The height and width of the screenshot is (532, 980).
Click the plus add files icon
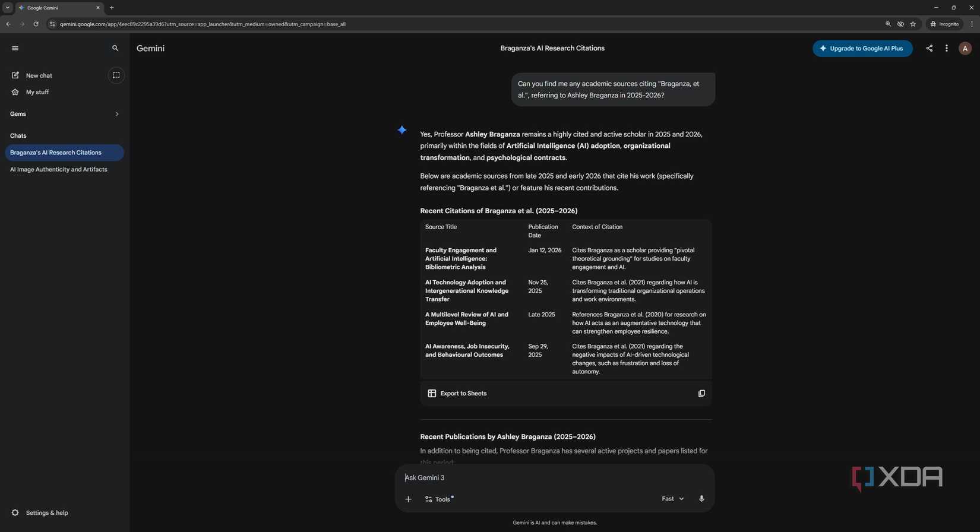tap(408, 499)
